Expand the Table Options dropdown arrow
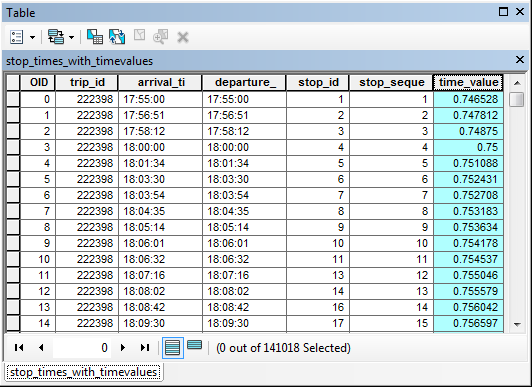This screenshot has width=532, height=387. 33,37
